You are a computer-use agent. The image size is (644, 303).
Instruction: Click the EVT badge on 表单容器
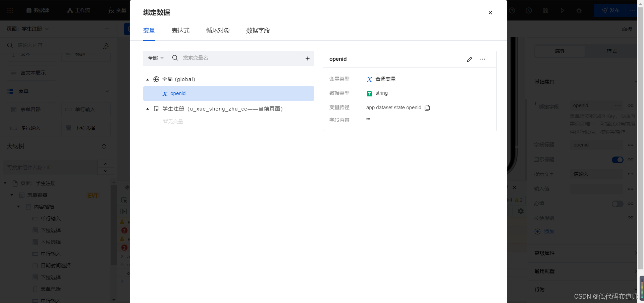click(93, 196)
